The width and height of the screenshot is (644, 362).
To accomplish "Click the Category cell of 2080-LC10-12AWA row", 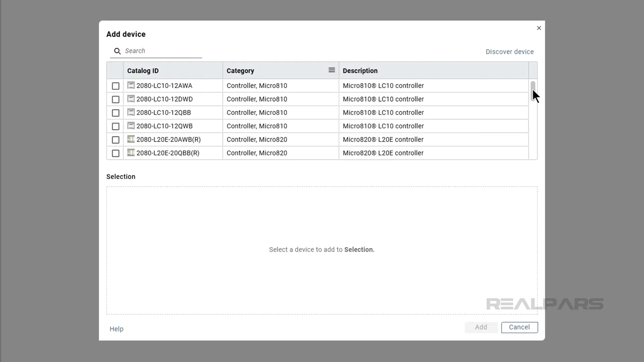I will 281,86.
